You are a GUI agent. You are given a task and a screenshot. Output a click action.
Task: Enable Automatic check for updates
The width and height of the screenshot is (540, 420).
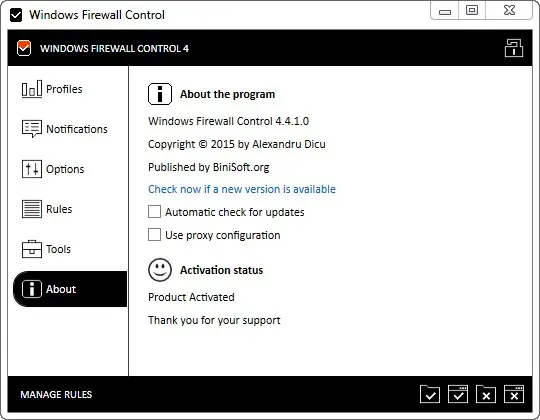coord(154,212)
